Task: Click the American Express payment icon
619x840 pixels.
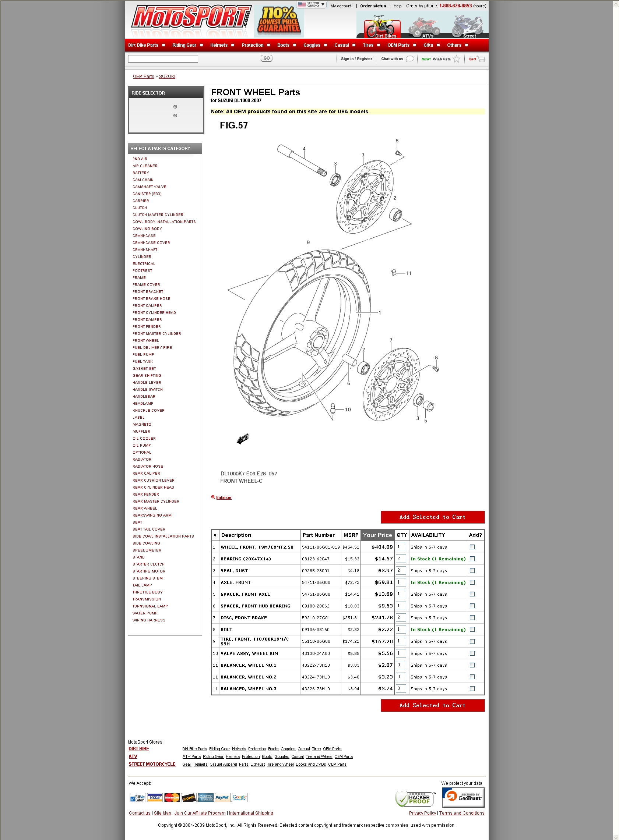Action: (206, 798)
